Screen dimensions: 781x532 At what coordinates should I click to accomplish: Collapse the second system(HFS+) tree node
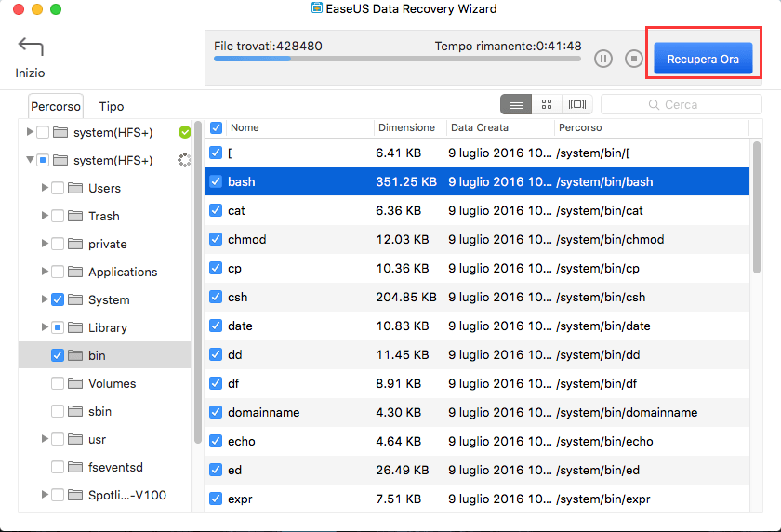click(x=30, y=159)
